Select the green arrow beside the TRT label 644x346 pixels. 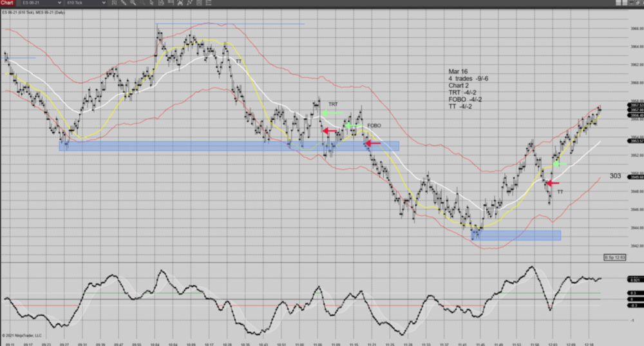[x=331, y=113]
